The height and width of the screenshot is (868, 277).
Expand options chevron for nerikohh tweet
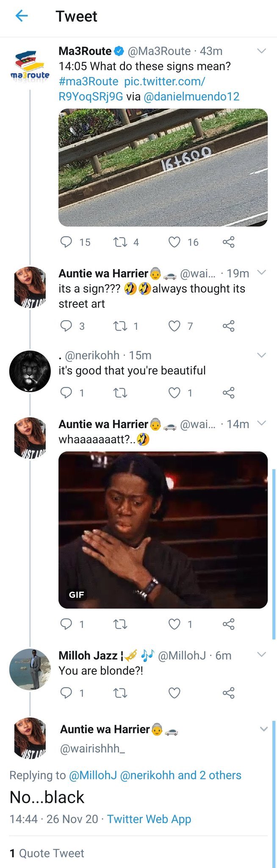pos(262,355)
